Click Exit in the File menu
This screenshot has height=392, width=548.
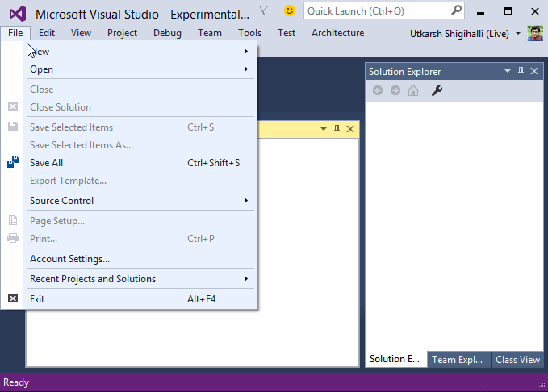click(37, 299)
